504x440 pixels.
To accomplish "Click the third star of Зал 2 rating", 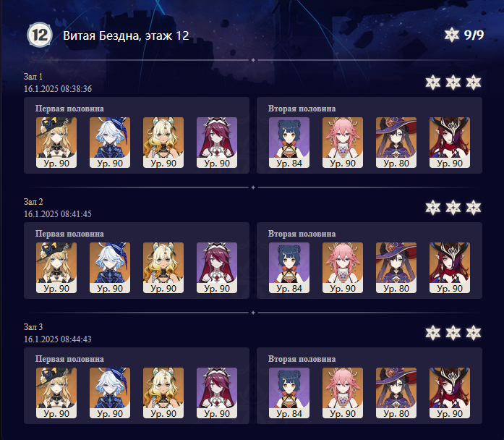I will click(474, 208).
